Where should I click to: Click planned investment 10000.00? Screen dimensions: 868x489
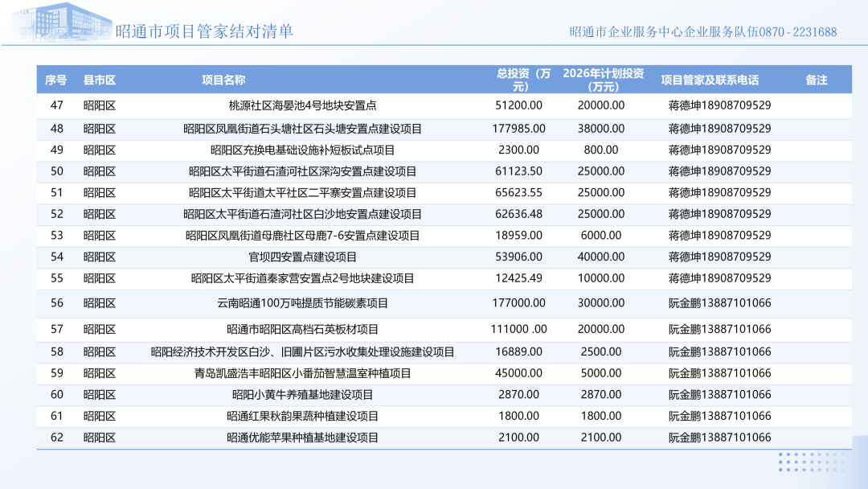(x=601, y=278)
